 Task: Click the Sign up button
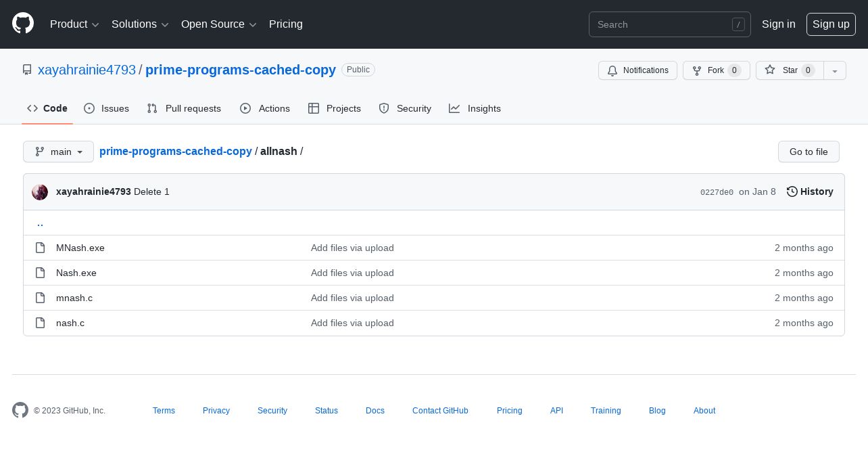(831, 24)
